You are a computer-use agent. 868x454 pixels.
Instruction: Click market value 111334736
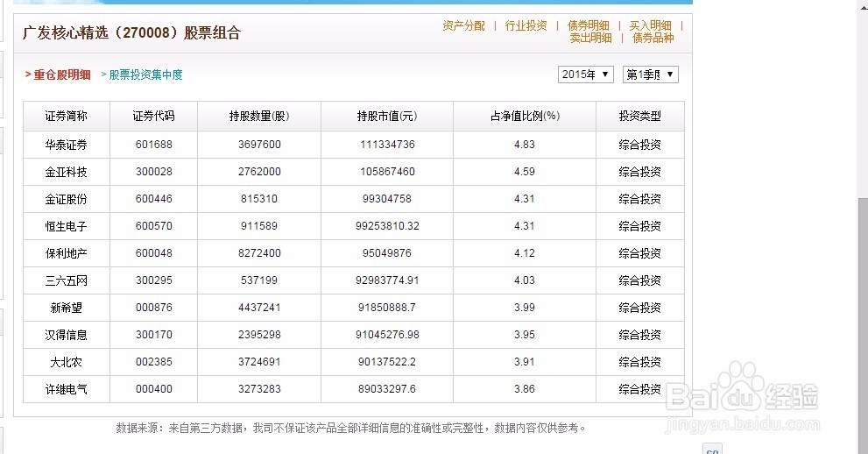pos(387,145)
